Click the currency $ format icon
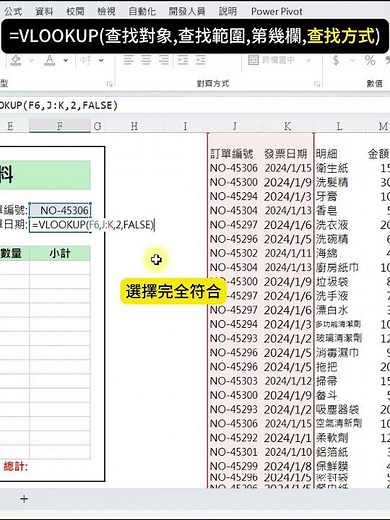Screen dimensions: 390x520 tap(336, 60)
